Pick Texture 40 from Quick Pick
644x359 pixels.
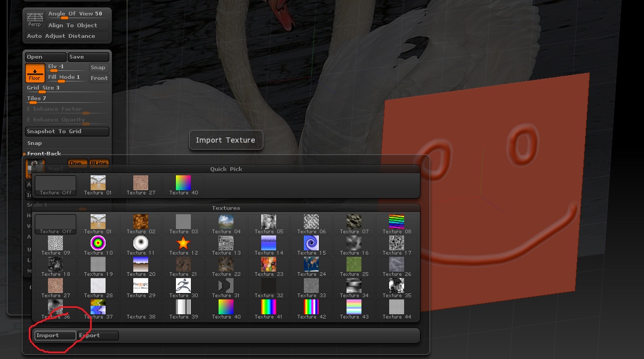coord(183,185)
